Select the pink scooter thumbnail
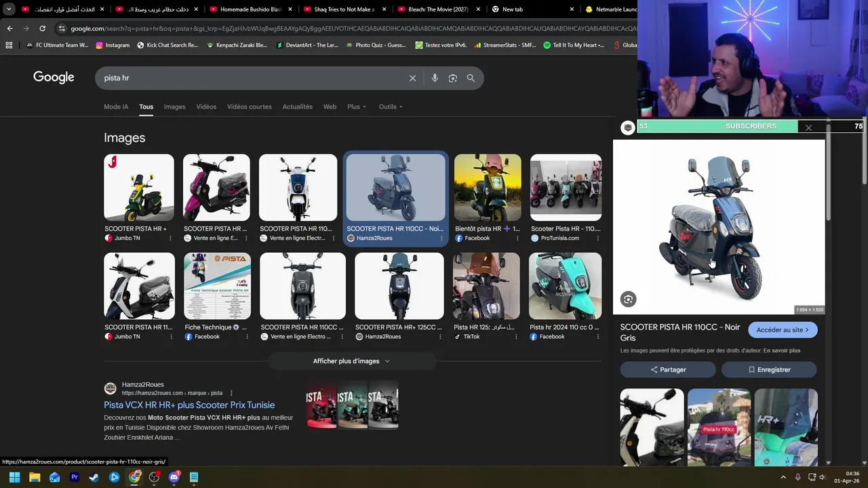Viewport: 868px width, 488px height. [216, 188]
